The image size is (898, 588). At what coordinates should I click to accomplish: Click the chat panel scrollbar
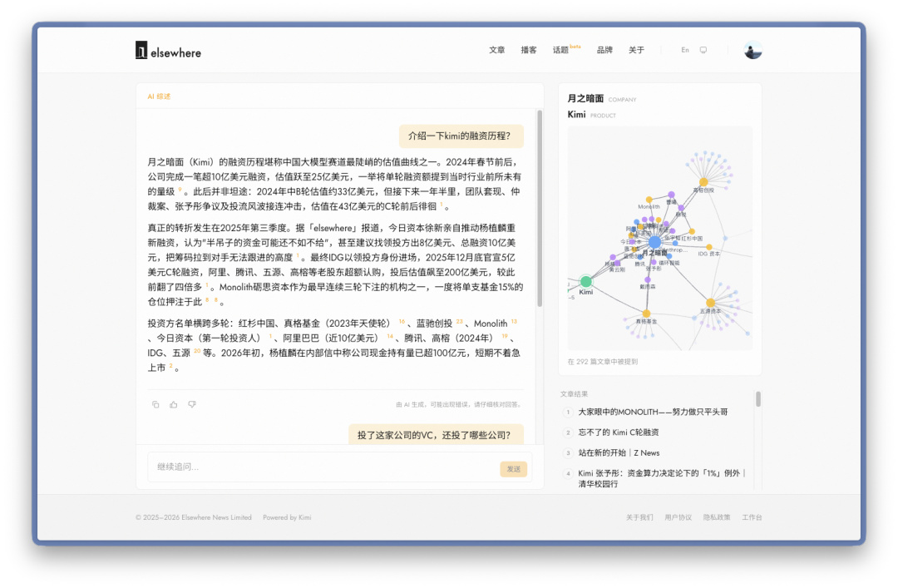point(540,209)
